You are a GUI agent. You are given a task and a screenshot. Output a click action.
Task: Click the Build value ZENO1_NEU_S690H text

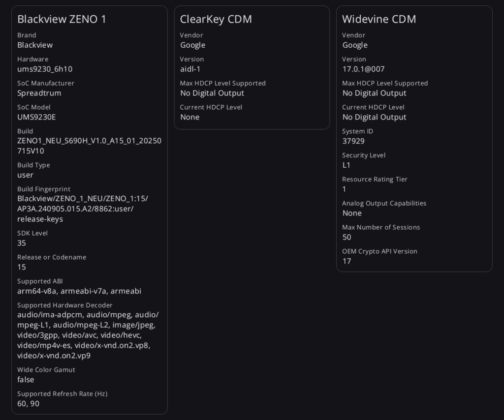click(90, 146)
